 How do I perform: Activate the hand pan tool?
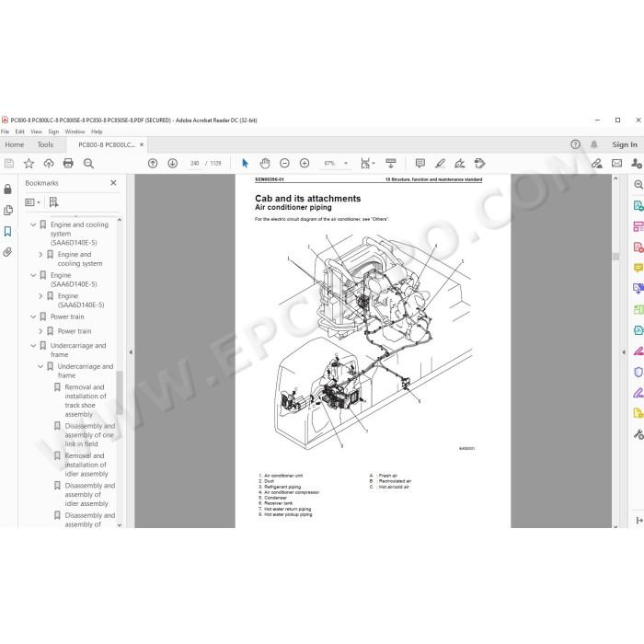[265, 164]
